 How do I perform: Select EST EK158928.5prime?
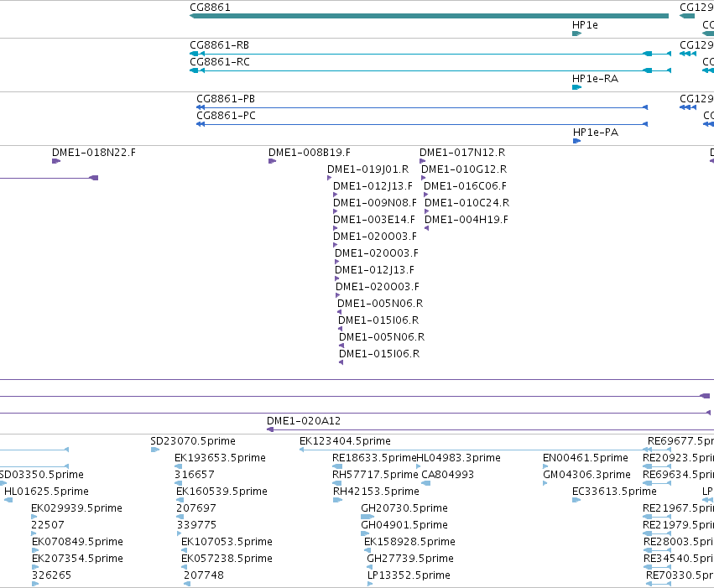click(409, 542)
